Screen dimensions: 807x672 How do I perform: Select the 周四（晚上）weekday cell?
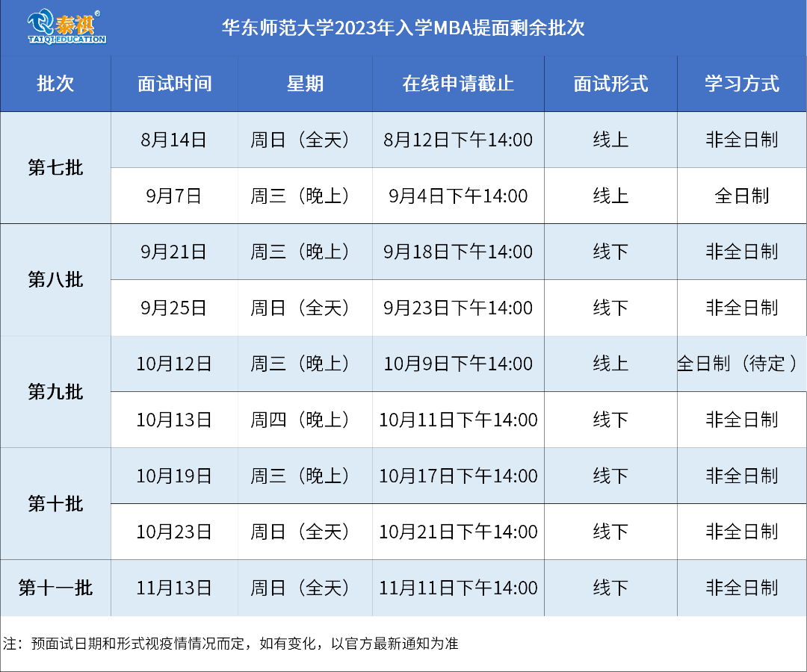coord(305,420)
